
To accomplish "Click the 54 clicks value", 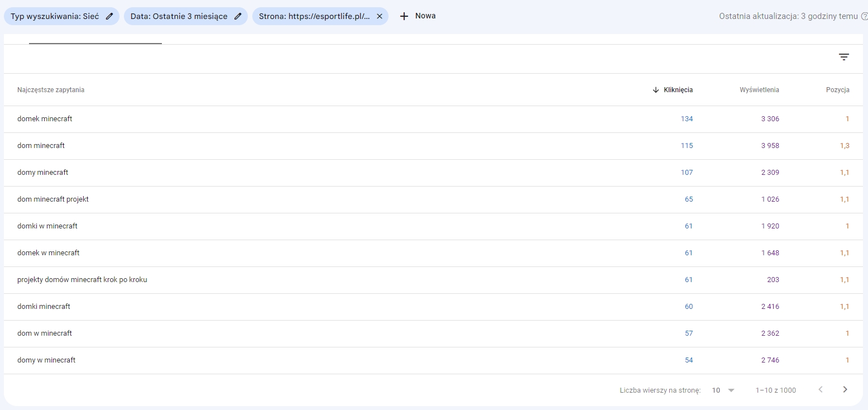I will pos(689,360).
